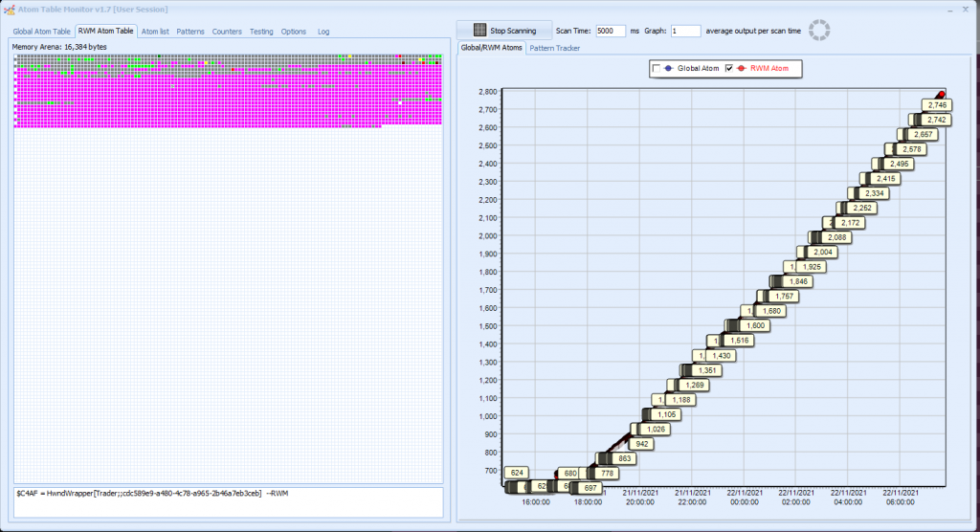The height and width of the screenshot is (532, 980).
Task: Click the 2,495 data point label
Action: pos(899,164)
